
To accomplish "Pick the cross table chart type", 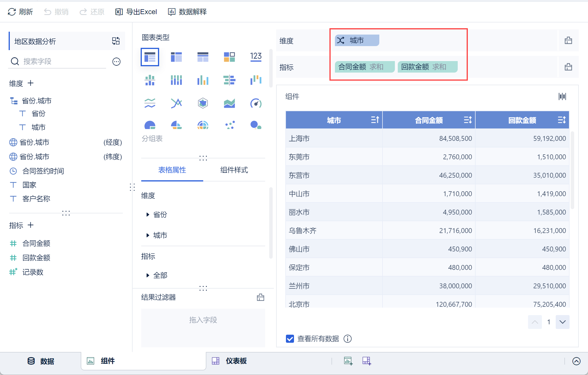I will (176, 57).
